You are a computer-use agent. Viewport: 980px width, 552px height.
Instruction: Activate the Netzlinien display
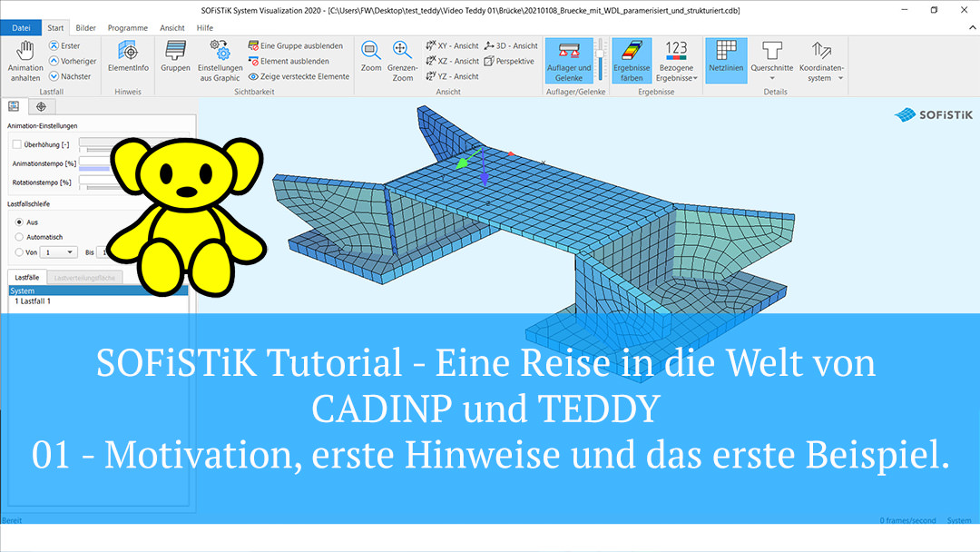[x=726, y=61]
